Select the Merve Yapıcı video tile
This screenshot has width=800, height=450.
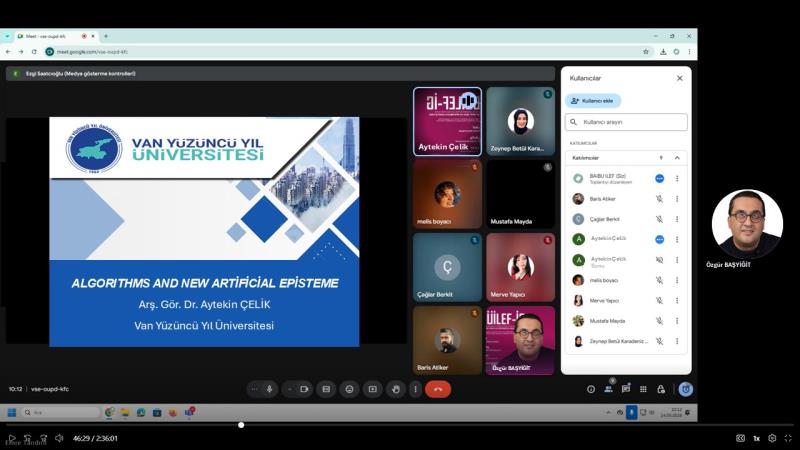(520, 267)
